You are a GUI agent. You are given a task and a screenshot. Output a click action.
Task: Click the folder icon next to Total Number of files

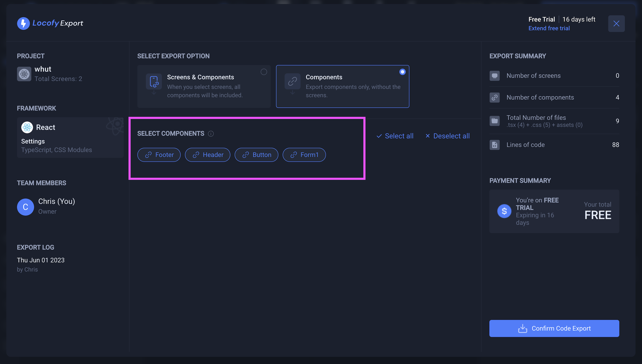click(x=494, y=121)
